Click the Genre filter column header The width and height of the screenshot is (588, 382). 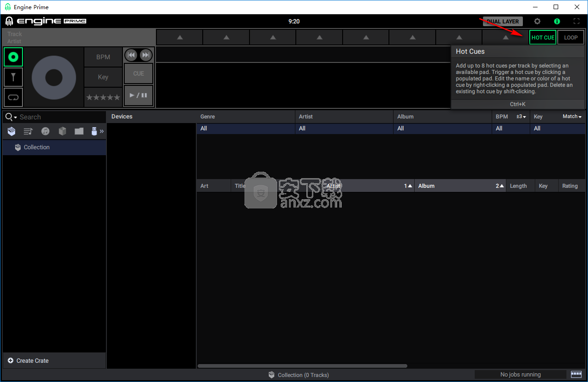click(246, 117)
